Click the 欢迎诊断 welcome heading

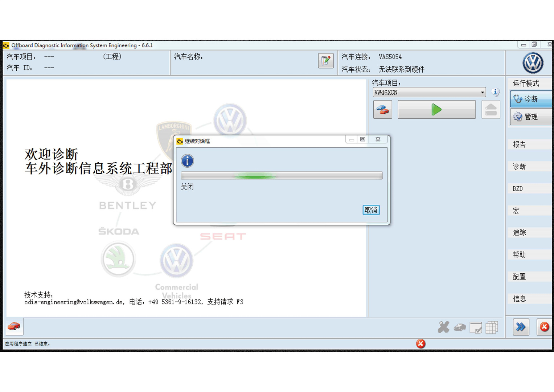pos(52,154)
